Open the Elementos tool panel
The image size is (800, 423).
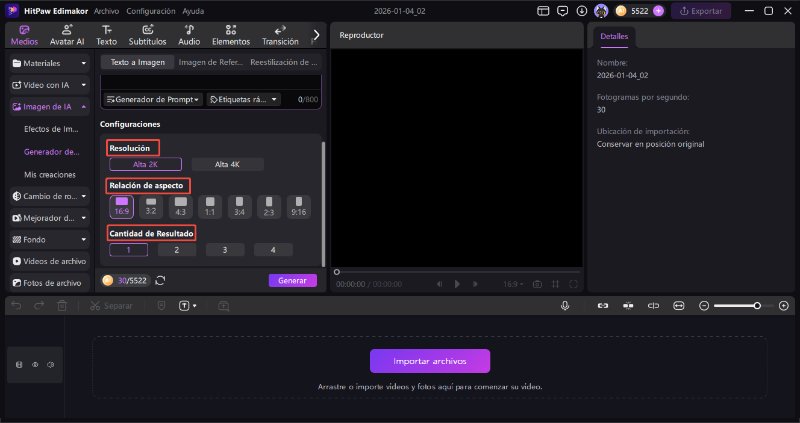pyautogui.click(x=231, y=35)
